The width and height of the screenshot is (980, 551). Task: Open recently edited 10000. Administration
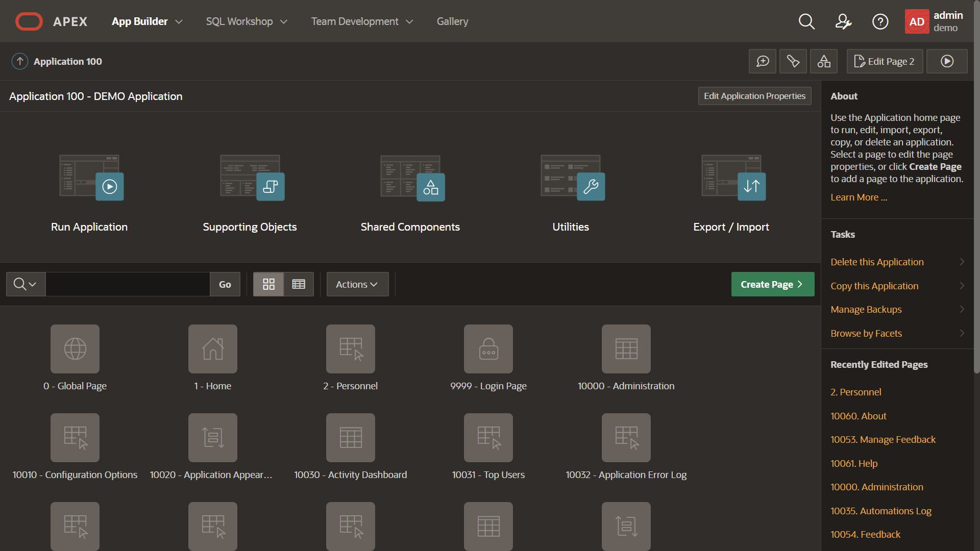(876, 487)
